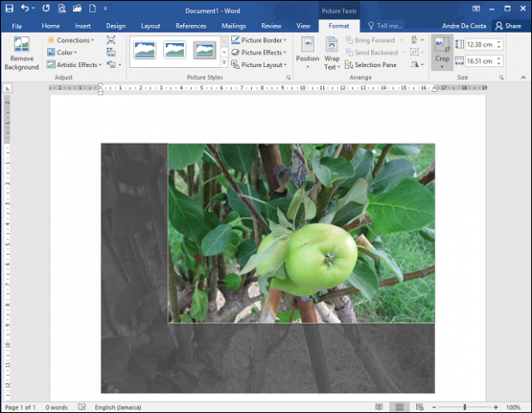Screen dimensions: 532x413
Task: Click the Tell me search box
Action: click(385, 26)
